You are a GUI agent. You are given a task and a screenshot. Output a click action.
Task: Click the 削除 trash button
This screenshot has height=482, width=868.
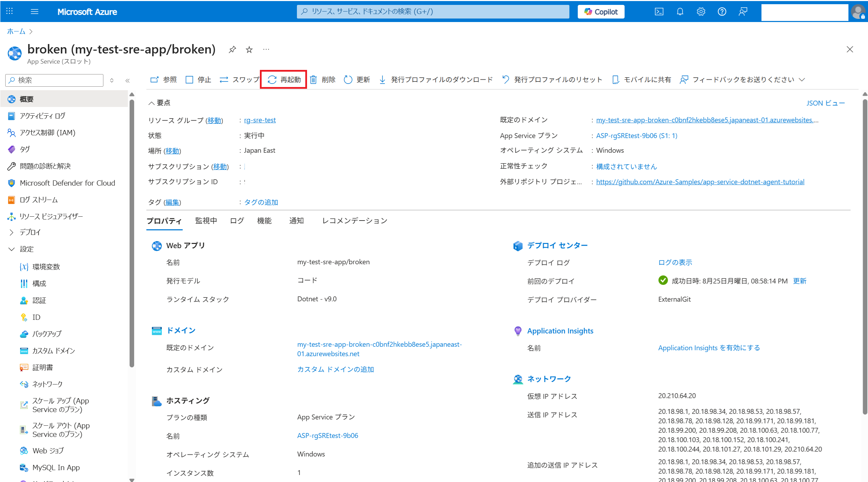[x=323, y=80]
